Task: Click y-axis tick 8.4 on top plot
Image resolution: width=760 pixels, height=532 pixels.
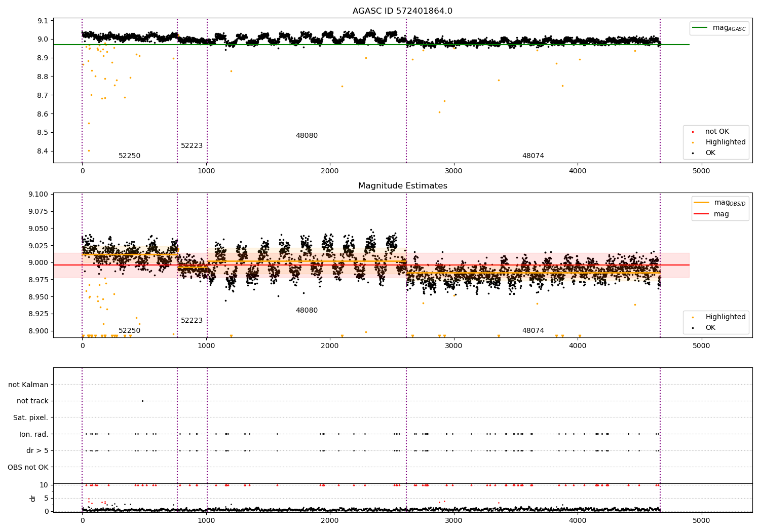Action: pyautogui.click(x=43, y=151)
